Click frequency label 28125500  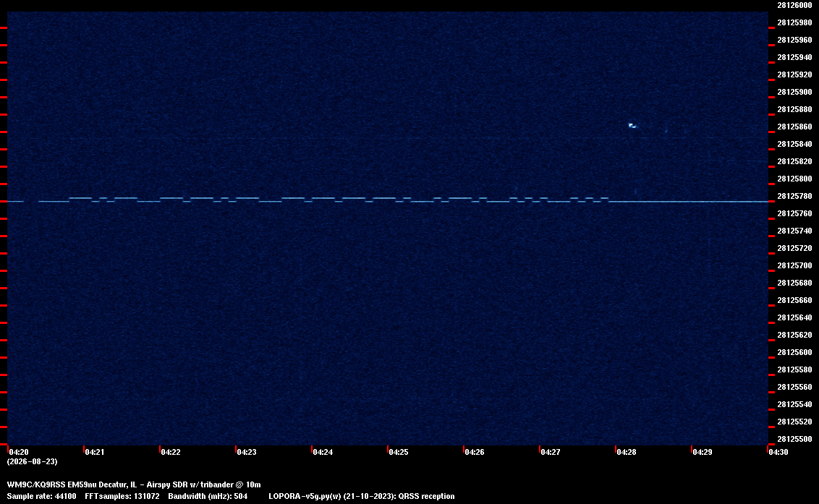tap(794, 439)
